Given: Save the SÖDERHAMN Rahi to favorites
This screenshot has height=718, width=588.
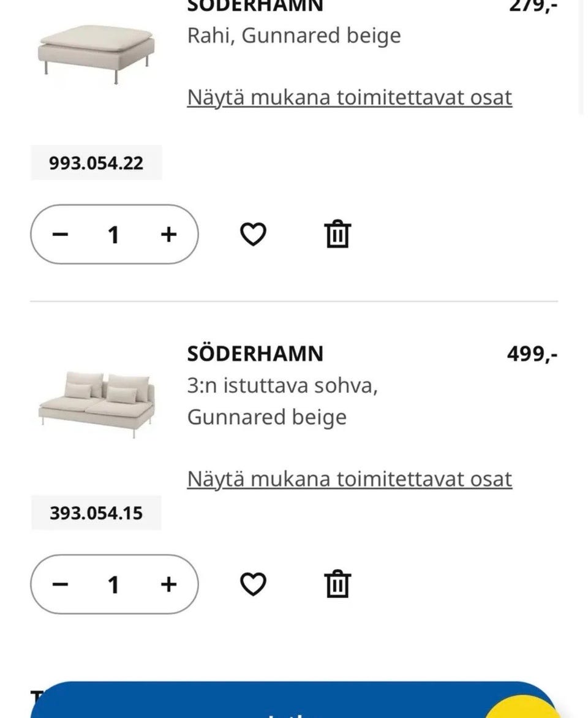Looking at the screenshot, I should [253, 233].
